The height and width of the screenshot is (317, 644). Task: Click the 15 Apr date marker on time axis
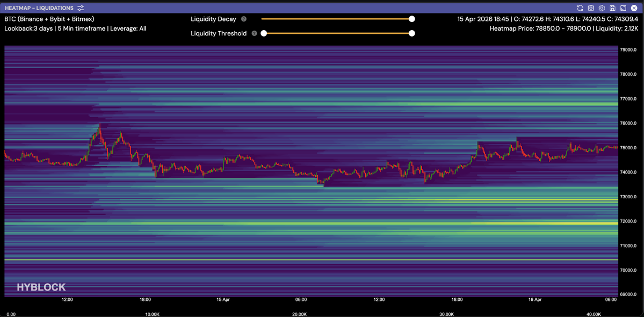click(223, 299)
